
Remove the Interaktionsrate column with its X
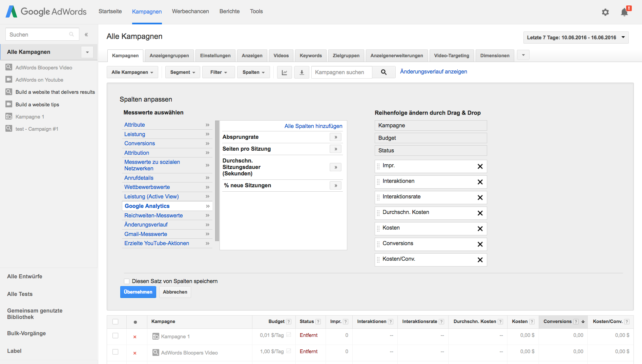click(480, 197)
